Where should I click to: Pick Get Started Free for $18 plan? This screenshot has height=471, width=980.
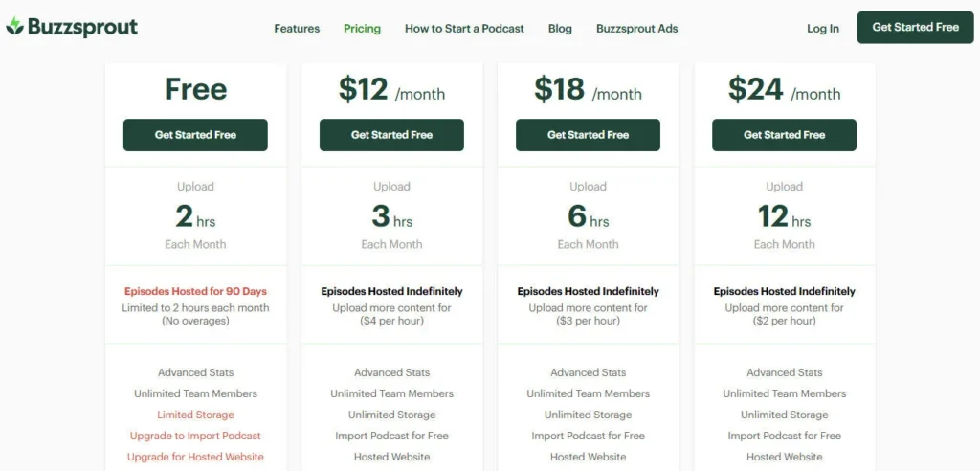point(588,135)
